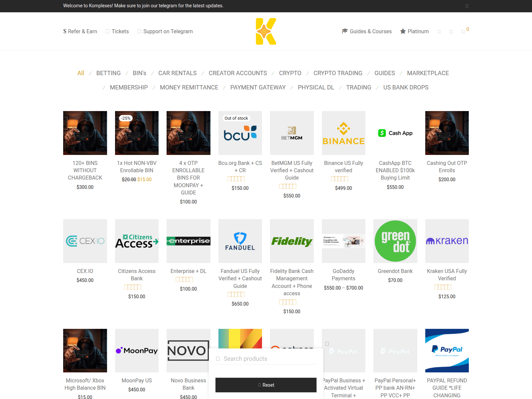Open the Fidelity logo product image
The image size is (532, 399).
click(292, 241)
